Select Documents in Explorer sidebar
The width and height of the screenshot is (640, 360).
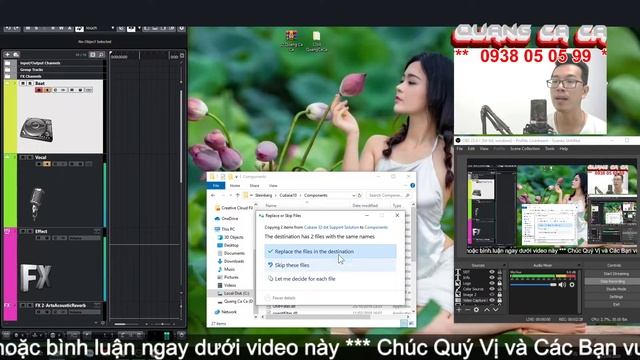click(231, 253)
